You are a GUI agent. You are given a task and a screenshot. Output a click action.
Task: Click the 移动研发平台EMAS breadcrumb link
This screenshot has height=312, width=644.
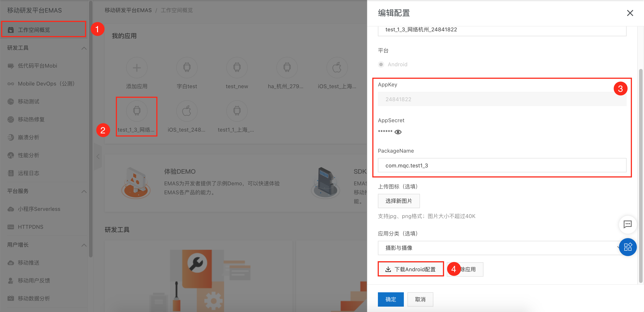[x=128, y=10]
